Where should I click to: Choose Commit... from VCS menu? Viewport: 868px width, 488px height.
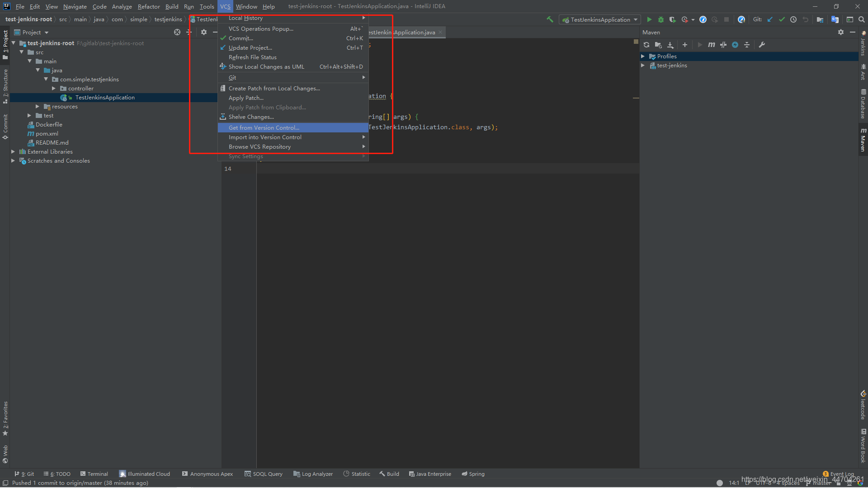click(293, 38)
